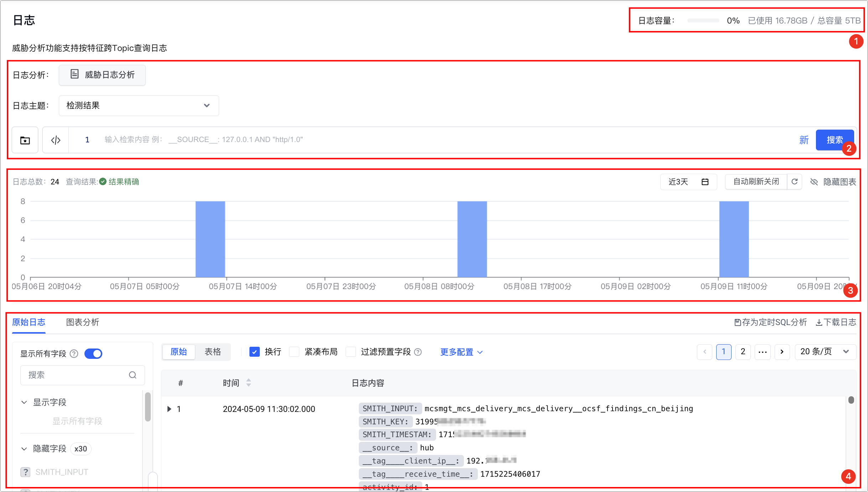Click help icon beside 过滤预置字段
Viewport: 868px width, 492px height.
tap(418, 352)
